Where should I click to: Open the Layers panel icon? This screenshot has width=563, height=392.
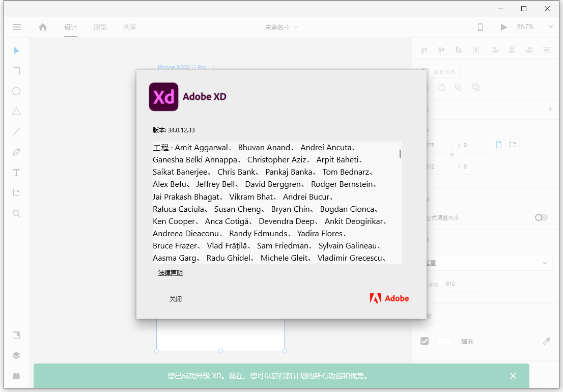[16, 355]
